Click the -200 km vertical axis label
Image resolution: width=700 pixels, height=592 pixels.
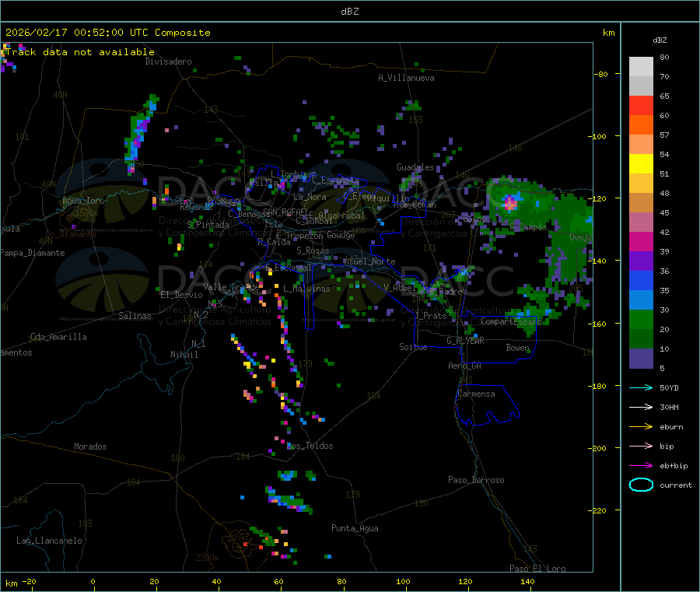tap(598, 448)
